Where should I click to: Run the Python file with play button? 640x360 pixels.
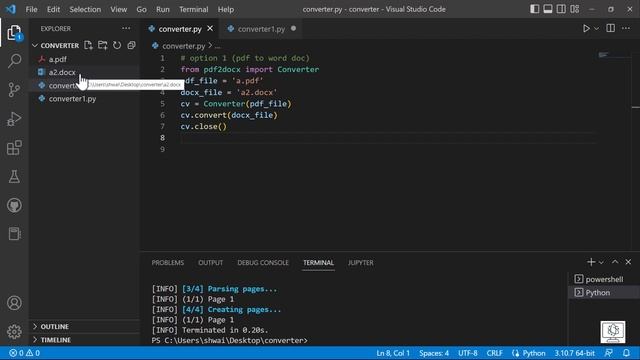click(x=586, y=28)
